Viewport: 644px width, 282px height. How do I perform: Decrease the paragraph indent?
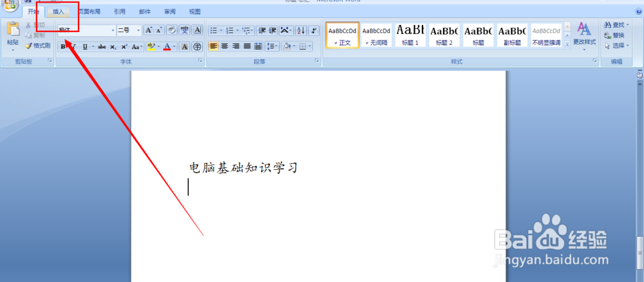262,30
